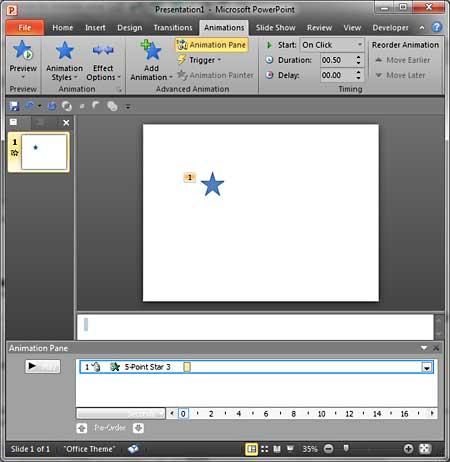Click the Add Animation star icon
Image resolution: width=450 pixels, height=462 pixels.
[151, 50]
